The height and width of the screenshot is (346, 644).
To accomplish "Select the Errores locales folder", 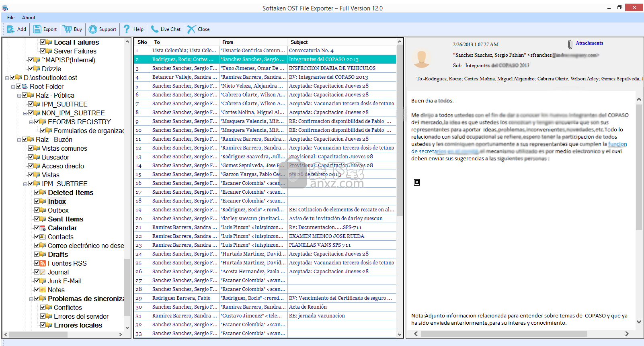I will pos(78,325).
